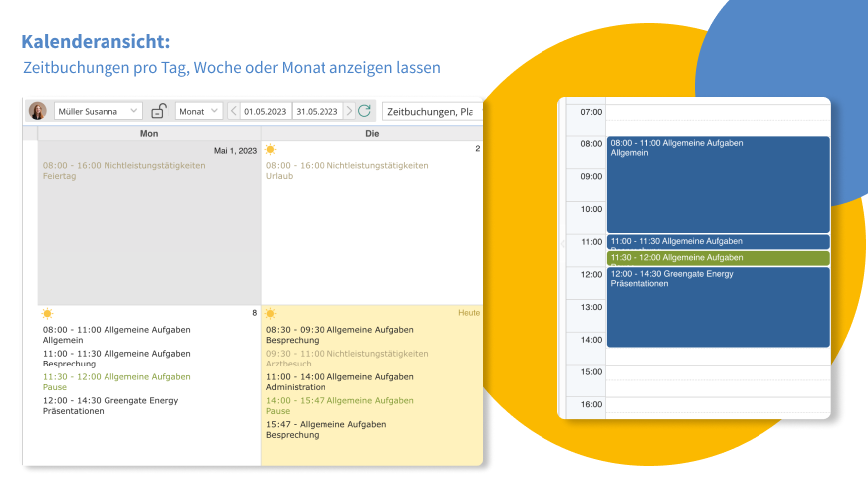Toggle the unlock padlock icon
The image size is (868, 488).
tap(159, 111)
